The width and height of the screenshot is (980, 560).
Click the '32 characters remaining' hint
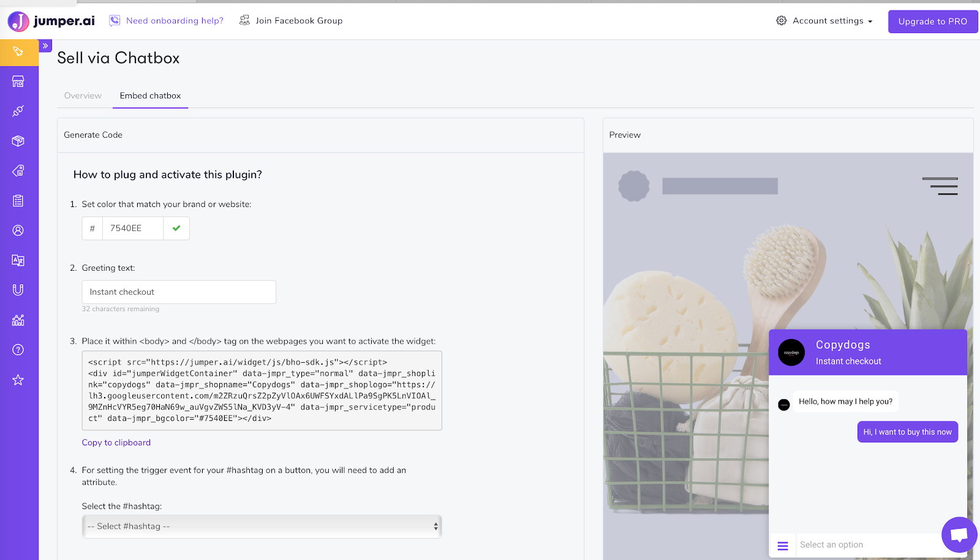point(121,309)
